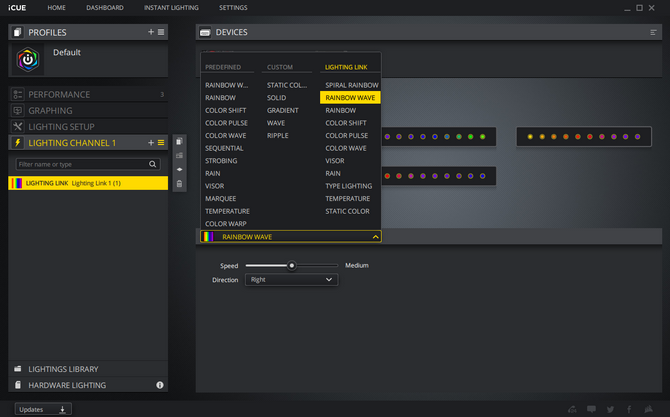The image size is (670, 417).
Task: Click the search magnifier in the filter box
Action: [x=153, y=164]
